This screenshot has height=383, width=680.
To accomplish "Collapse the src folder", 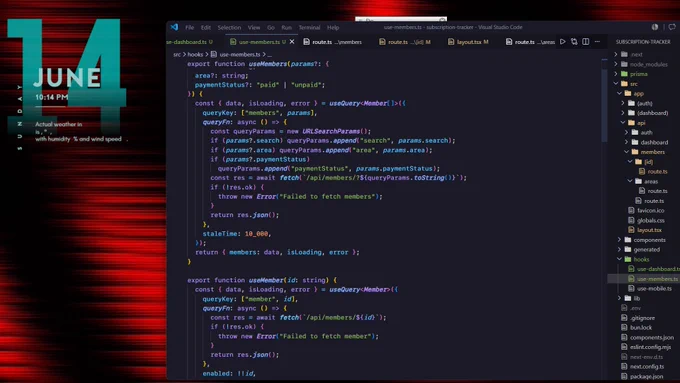I will [x=616, y=84].
